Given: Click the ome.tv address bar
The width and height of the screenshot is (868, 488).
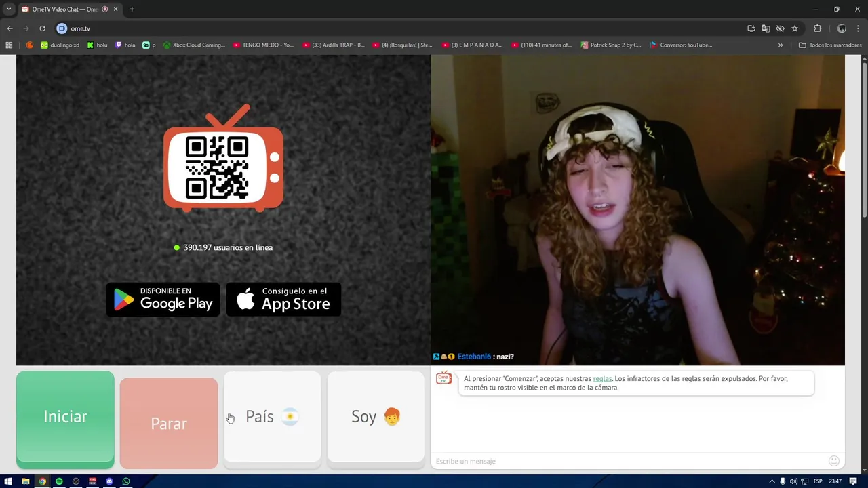Looking at the screenshot, I should point(400,28).
